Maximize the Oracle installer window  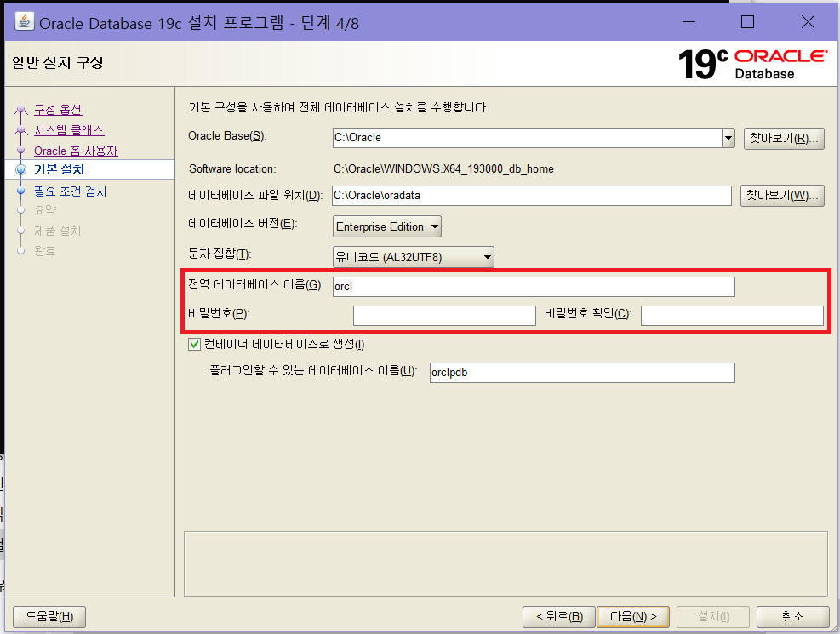(x=747, y=22)
